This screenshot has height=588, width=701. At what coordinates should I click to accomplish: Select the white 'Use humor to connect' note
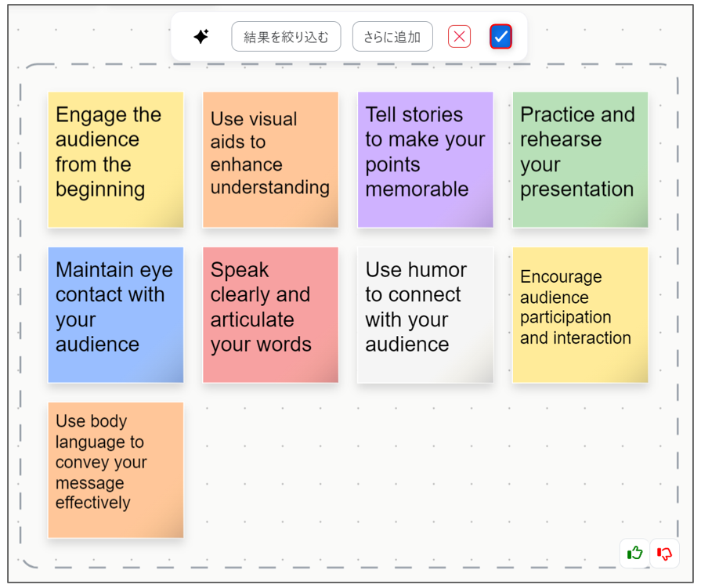pos(425,315)
